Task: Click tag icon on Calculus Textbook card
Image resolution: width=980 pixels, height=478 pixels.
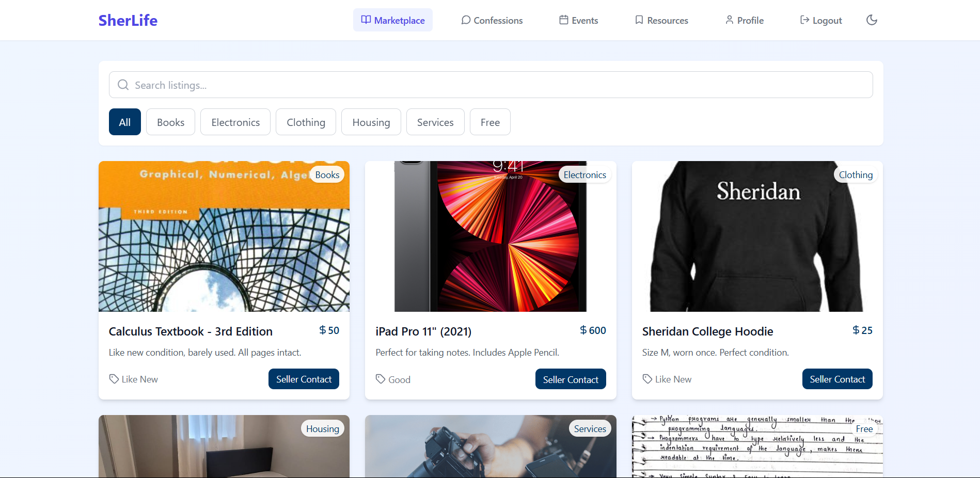Action: (x=114, y=379)
